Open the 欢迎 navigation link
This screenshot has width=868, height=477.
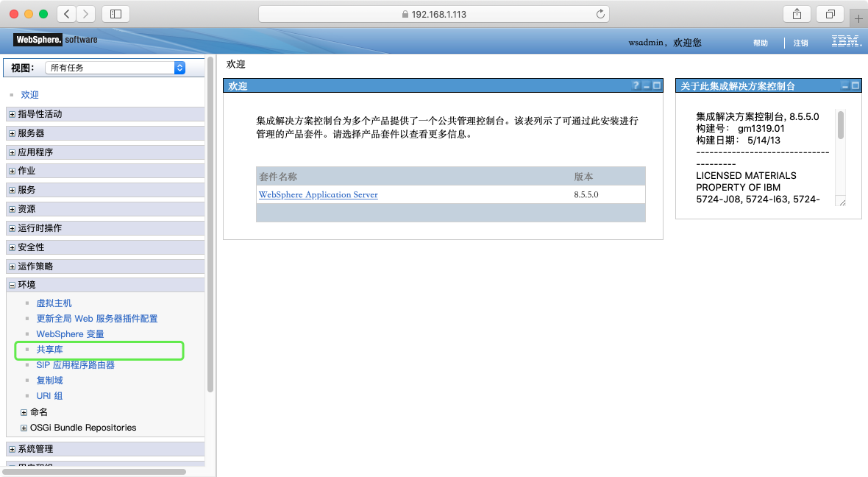click(30, 95)
